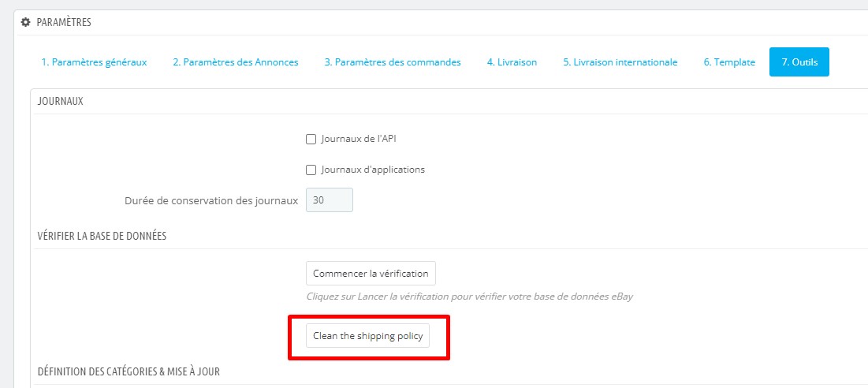This screenshot has width=868, height=388.
Task: Click the eBay database verification help text
Action: (x=469, y=297)
